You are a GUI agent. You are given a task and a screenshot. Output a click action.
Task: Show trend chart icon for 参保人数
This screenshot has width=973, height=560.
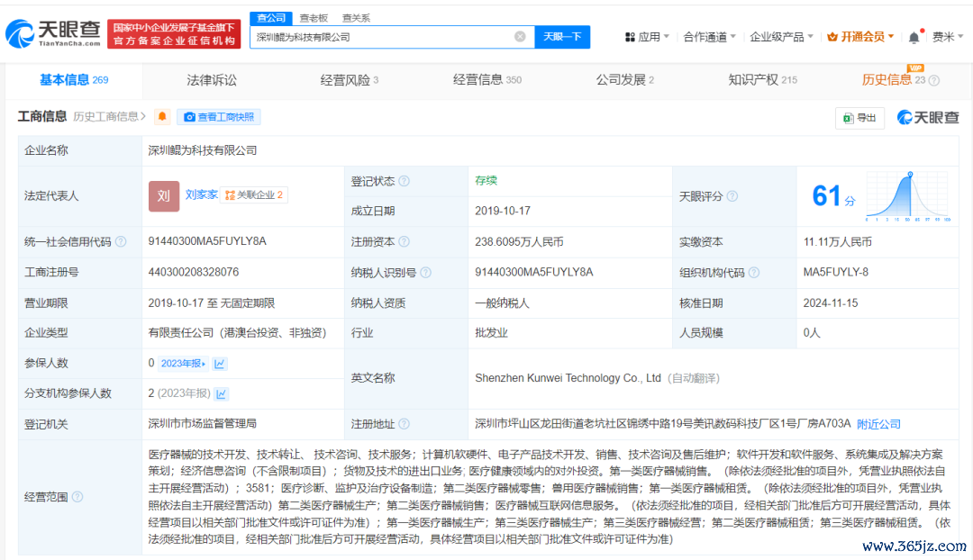tap(219, 364)
